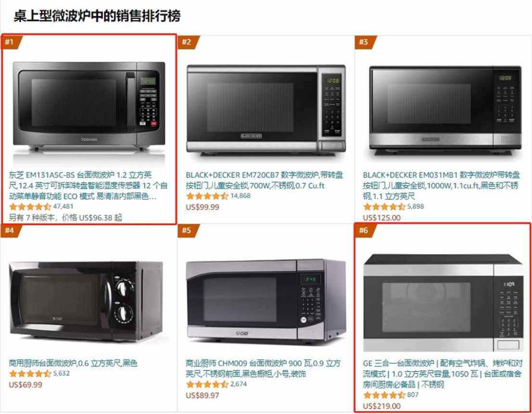Open the BLACK+DECKER EM720CB7 数字微波炉 title link
Viewport: 532px width, 414px height.
(x=264, y=181)
